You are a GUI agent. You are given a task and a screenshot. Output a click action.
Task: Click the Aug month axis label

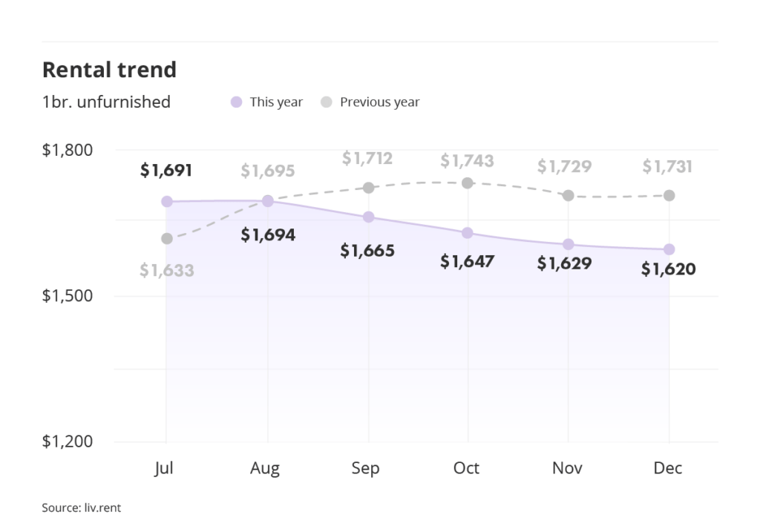click(x=265, y=468)
